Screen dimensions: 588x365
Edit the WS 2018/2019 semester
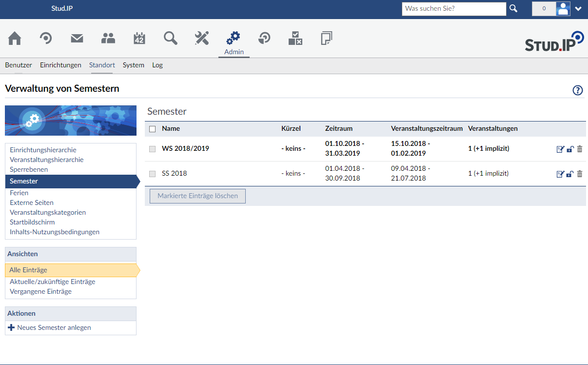[x=560, y=149]
